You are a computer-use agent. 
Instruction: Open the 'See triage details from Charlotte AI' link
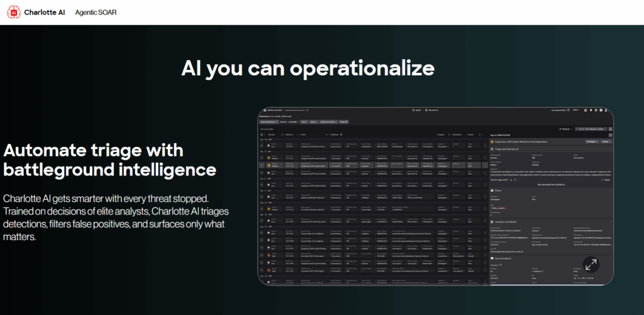(550, 185)
